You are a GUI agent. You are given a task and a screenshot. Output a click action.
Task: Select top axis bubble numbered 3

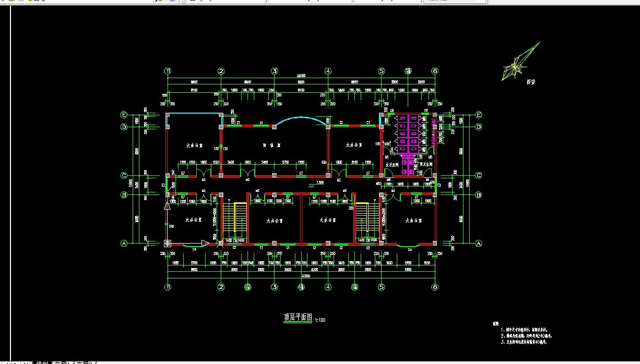[x=274, y=71]
